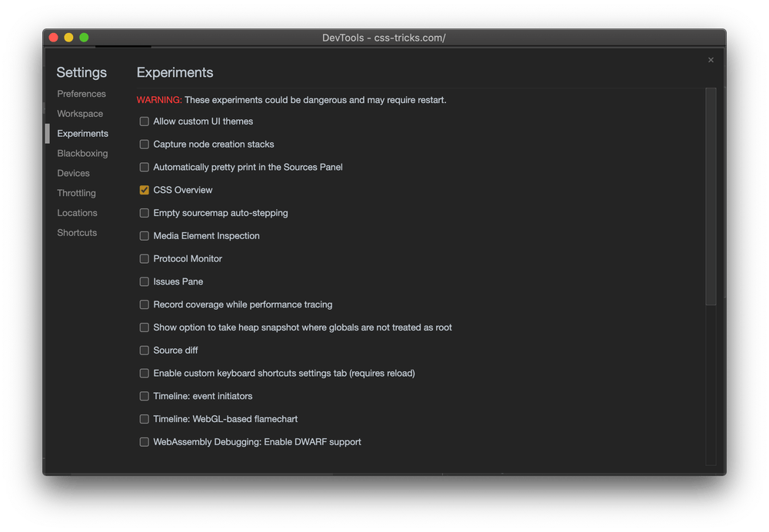Open the Blackboxing settings section
769x532 pixels.
[82, 153]
